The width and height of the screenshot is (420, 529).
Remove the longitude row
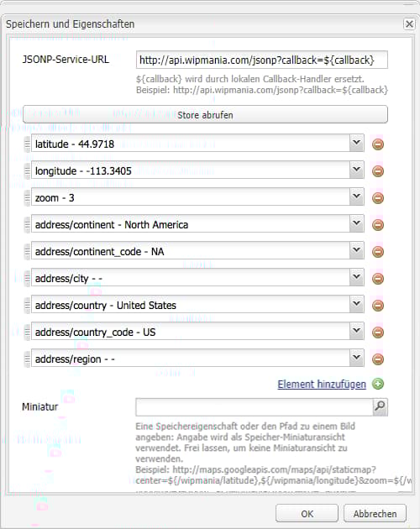coord(378,171)
